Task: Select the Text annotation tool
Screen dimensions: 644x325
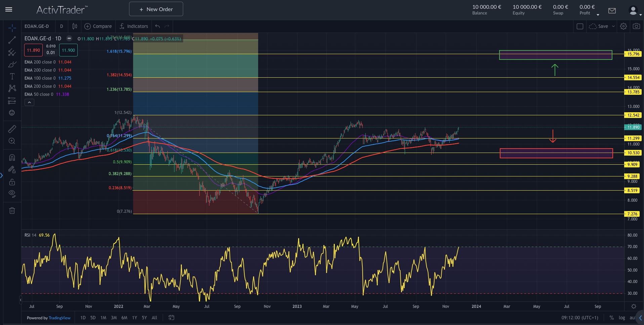Action: coord(12,77)
